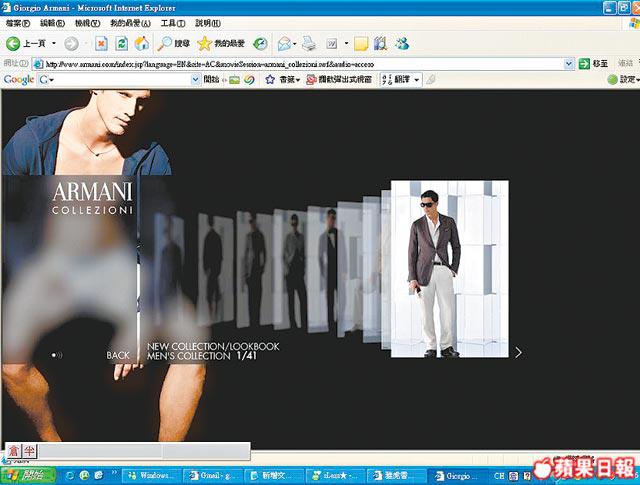The width and height of the screenshot is (640, 485).
Task: Open Google toolbar 設定 settings
Action: (x=623, y=80)
